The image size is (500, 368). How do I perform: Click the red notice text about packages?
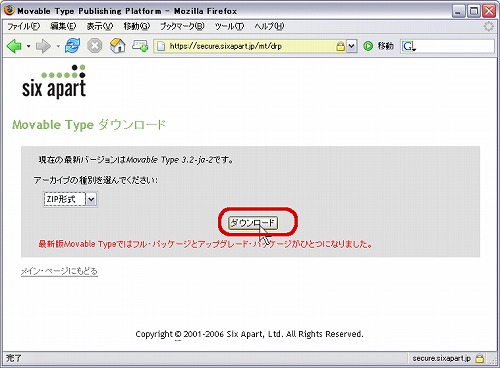pos(205,244)
